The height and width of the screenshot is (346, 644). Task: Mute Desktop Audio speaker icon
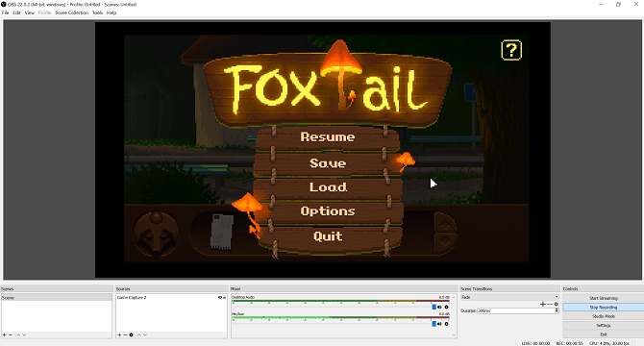(439, 307)
